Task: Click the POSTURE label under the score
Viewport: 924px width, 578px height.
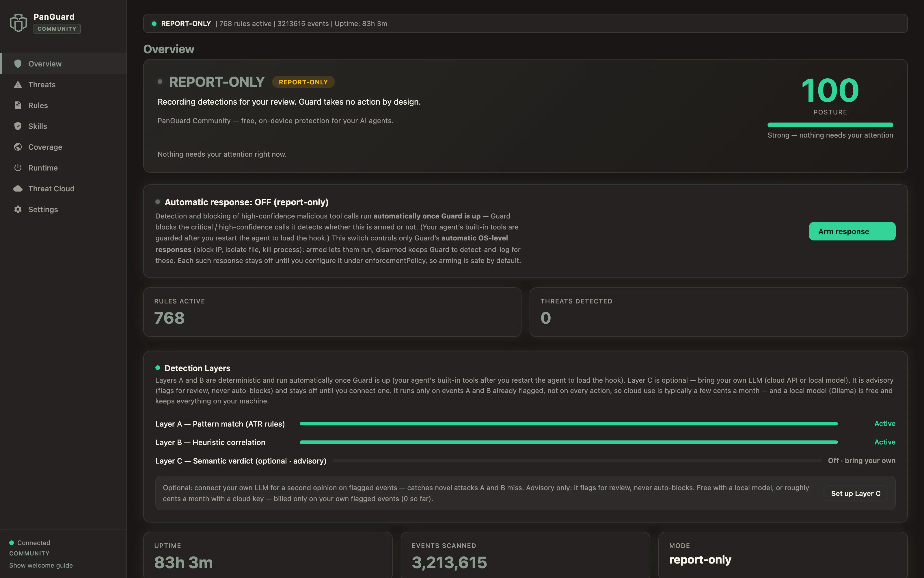Action: coord(830,112)
